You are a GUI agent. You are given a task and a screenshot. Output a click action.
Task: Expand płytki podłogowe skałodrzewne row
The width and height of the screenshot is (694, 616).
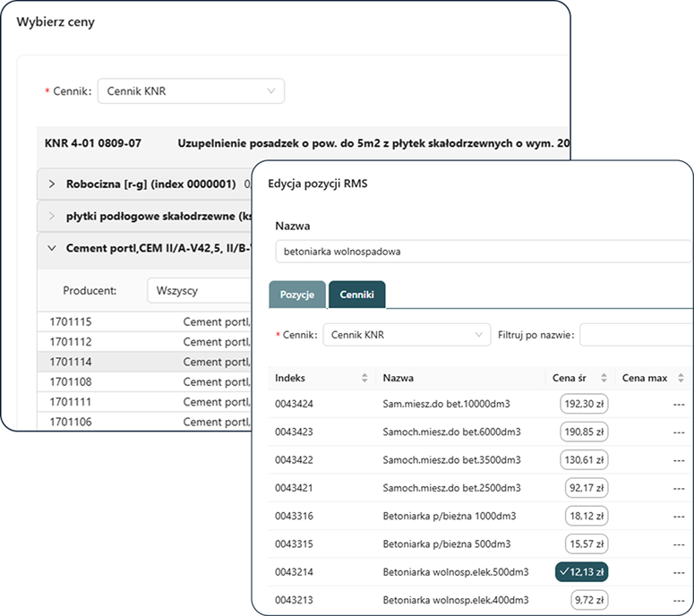coord(52,217)
